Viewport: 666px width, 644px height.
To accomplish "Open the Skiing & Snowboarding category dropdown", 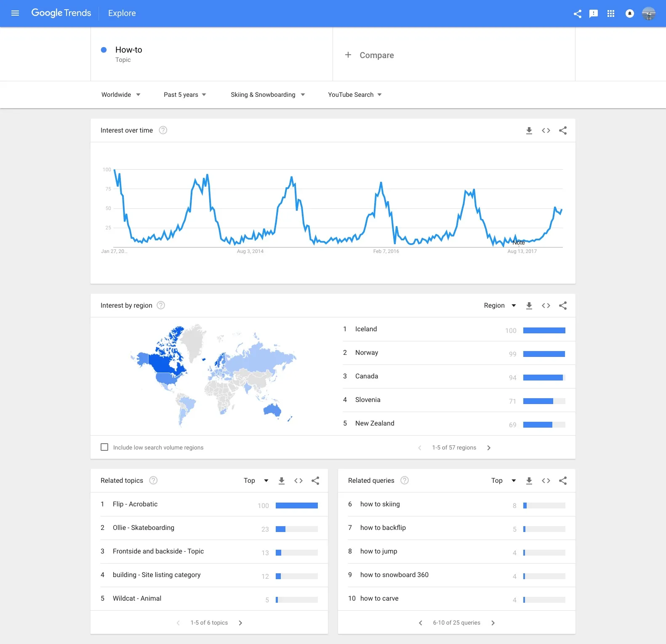I will pyautogui.click(x=268, y=95).
